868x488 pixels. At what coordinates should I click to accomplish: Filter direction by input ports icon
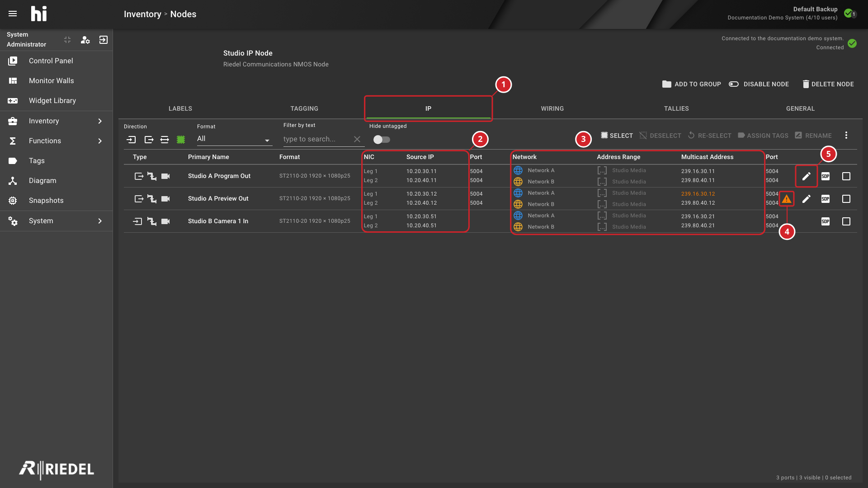coord(131,140)
